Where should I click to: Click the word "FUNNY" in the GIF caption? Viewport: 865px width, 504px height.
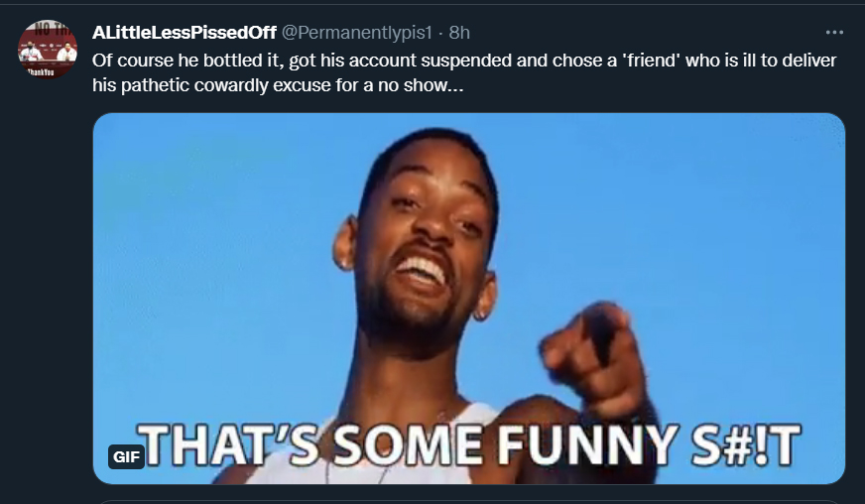588,444
